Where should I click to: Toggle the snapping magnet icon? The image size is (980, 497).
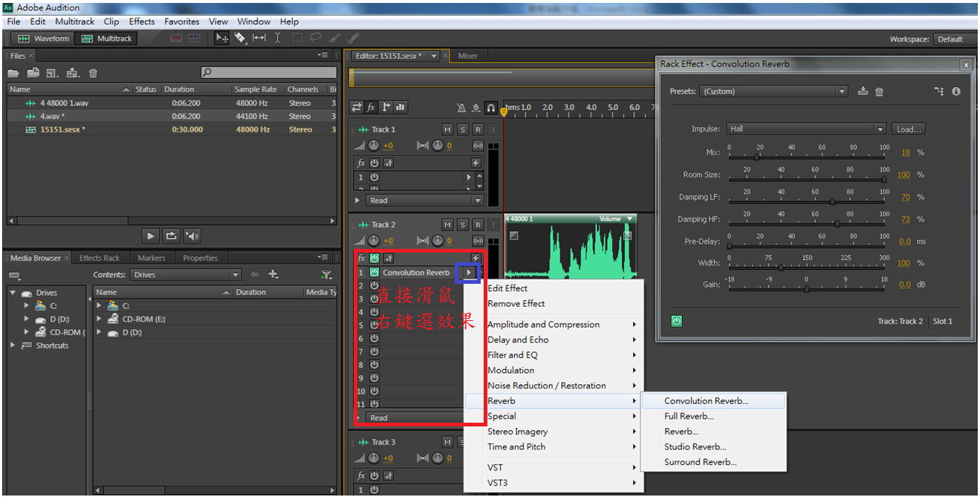pos(491,108)
